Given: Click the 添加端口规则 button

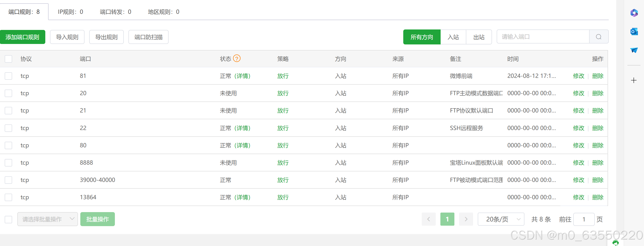Looking at the screenshot, I should 22,37.
